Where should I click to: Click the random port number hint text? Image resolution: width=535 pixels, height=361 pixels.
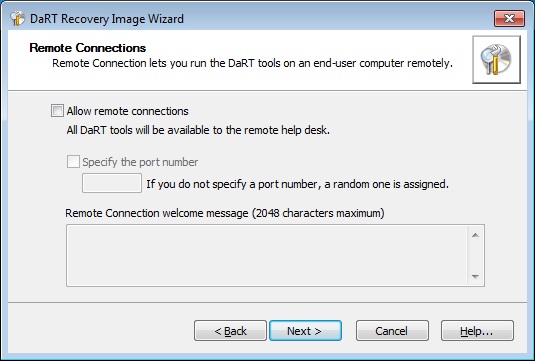pyautogui.click(x=298, y=184)
